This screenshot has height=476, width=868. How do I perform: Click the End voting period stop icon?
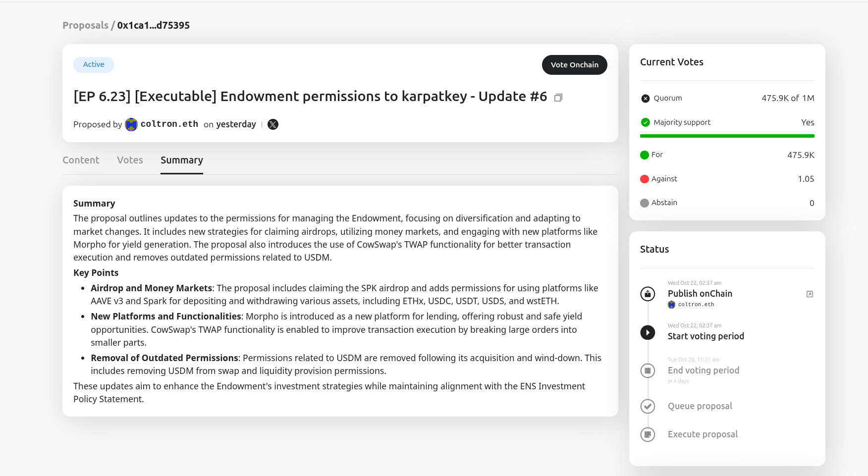[648, 370]
